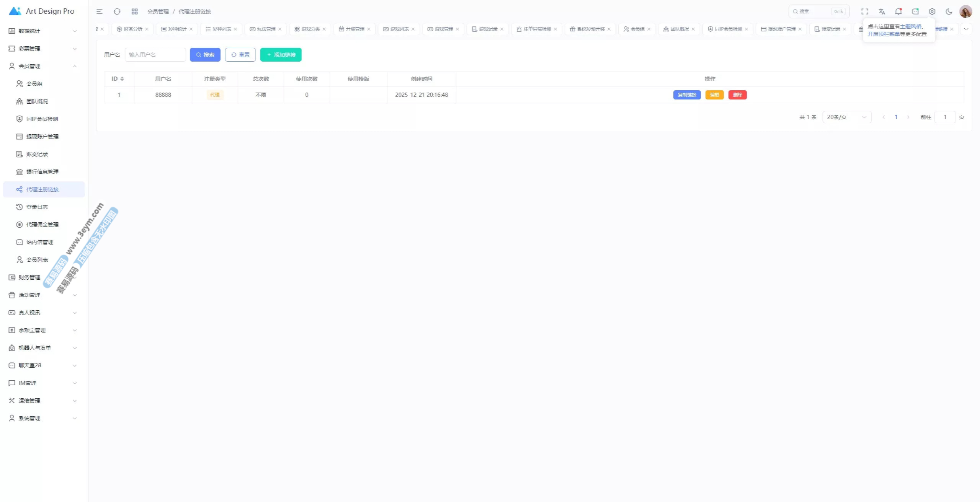
Task: Open the language switch icon
Action: (882, 11)
